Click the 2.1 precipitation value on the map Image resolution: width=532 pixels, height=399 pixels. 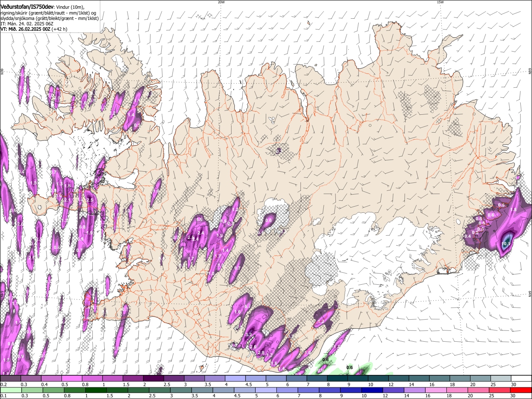(x=67, y=200)
